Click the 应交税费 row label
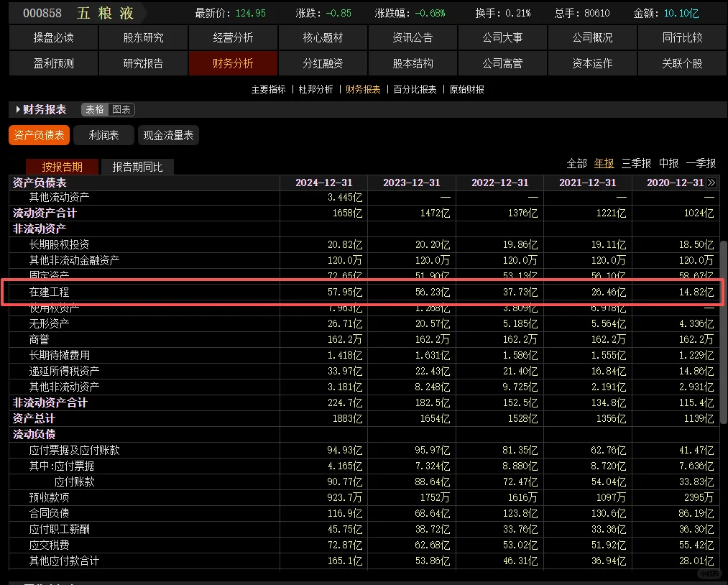Image resolution: width=728 pixels, height=585 pixels. (x=49, y=545)
